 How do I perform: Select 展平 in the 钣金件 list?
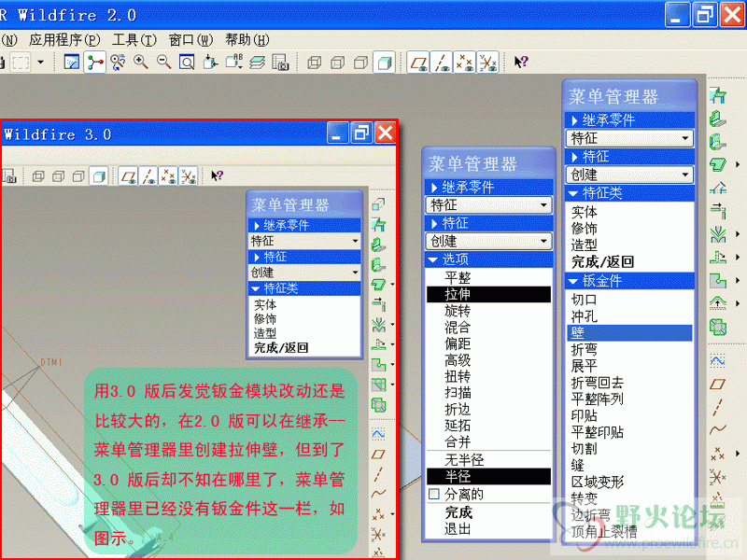point(585,366)
